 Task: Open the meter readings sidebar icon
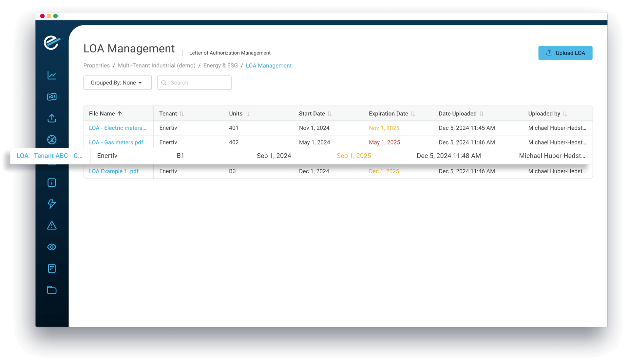coord(52,97)
